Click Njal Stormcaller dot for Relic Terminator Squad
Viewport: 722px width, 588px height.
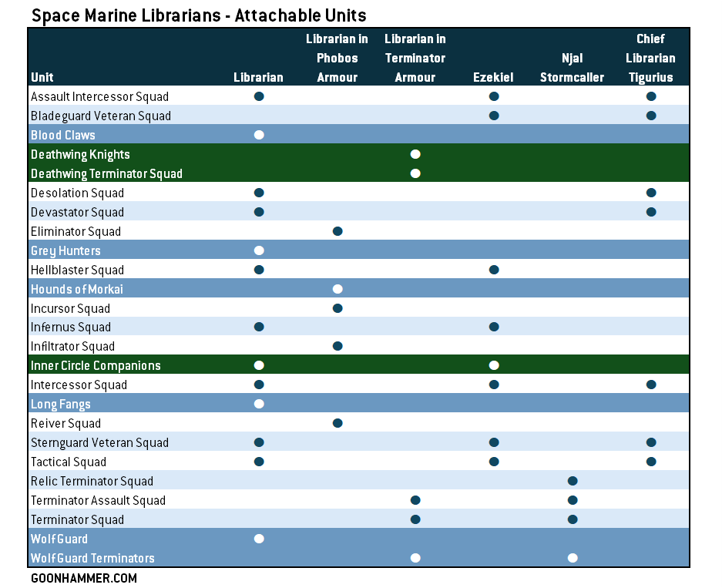573,481
